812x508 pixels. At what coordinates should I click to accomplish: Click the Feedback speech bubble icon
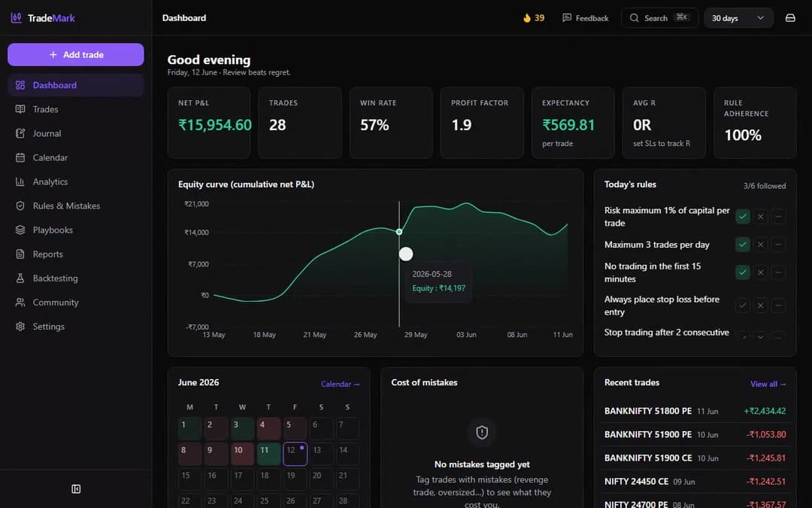coord(567,18)
